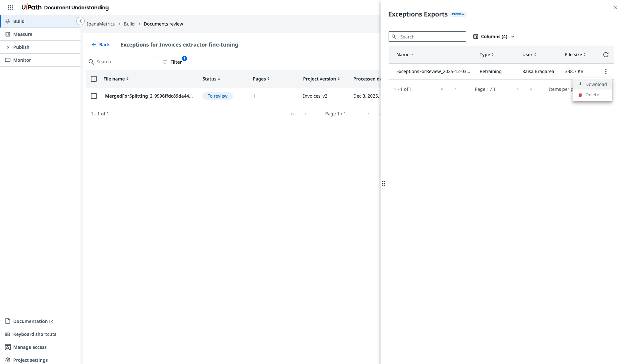Image resolution: width=622 pixels, height=364 pixels.
Task: Close the Exceptions Exports panel
Action: tap(615, 7)
